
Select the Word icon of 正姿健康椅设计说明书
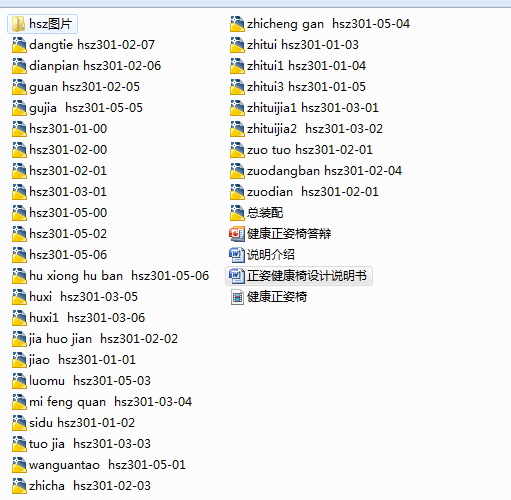[x=237, y=276]
